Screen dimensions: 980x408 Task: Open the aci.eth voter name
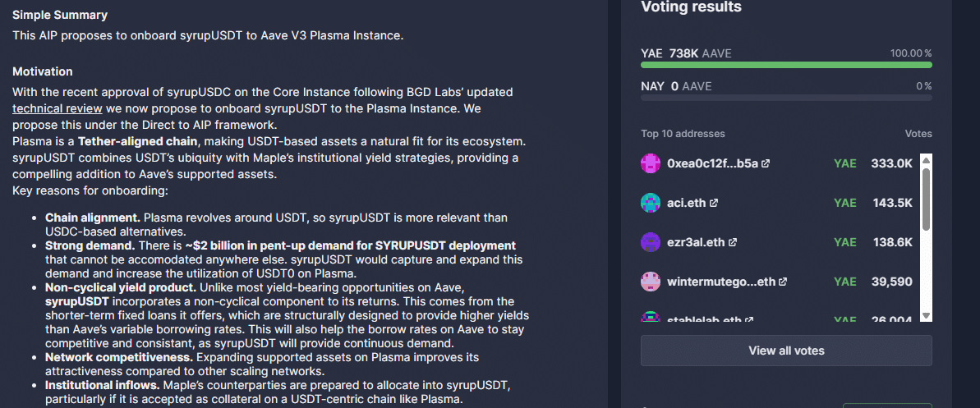point(687,203)
